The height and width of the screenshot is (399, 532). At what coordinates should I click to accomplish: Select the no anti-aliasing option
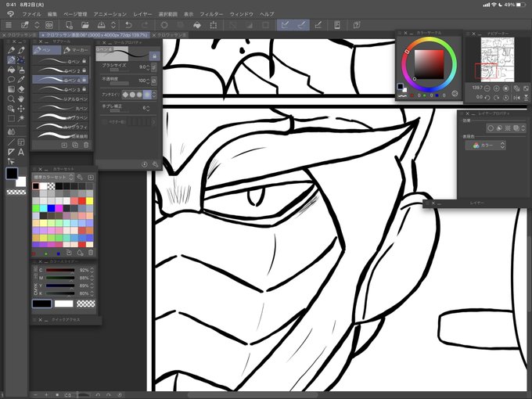point(125,95)
